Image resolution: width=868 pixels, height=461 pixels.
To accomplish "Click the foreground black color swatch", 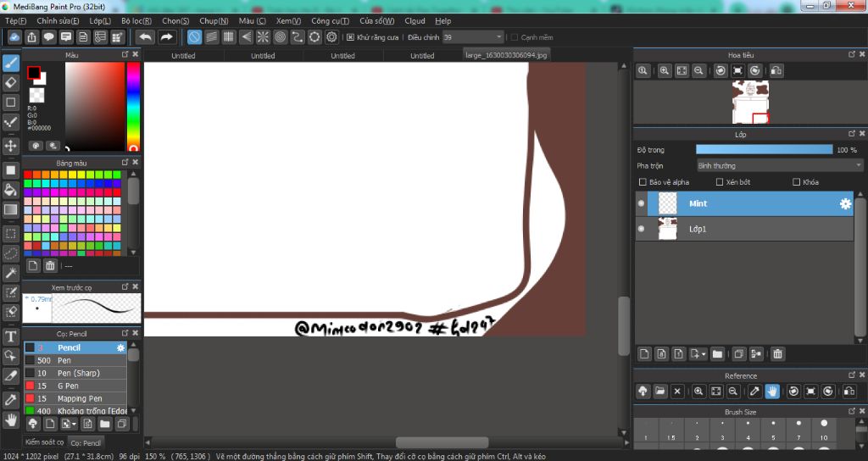I will tap(34, 73).
